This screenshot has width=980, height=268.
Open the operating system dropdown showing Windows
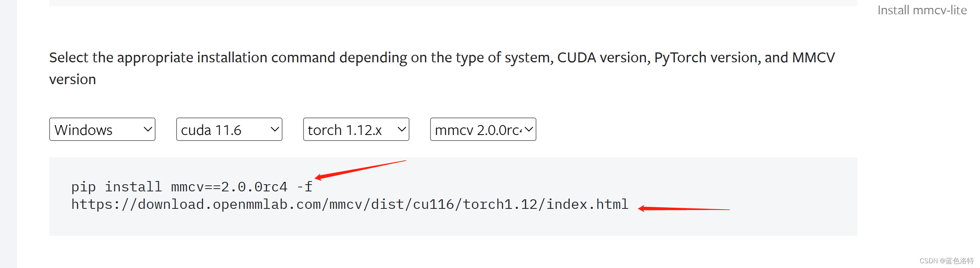pos(102,129)
